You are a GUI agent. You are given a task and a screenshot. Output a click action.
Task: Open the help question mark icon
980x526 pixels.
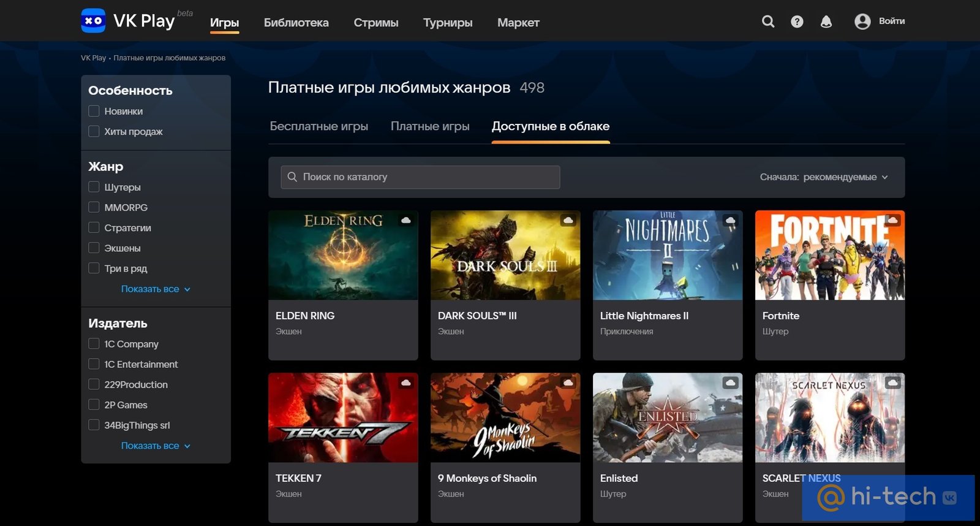(797, 21)
